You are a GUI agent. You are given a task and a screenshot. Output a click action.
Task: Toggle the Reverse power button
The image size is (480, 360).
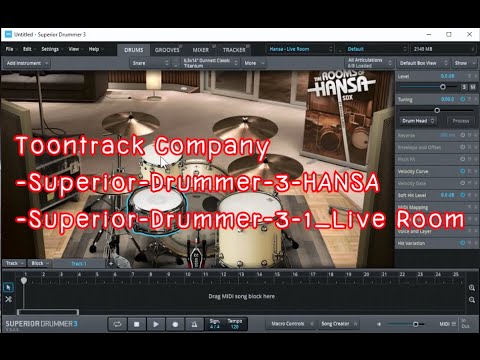462,135
